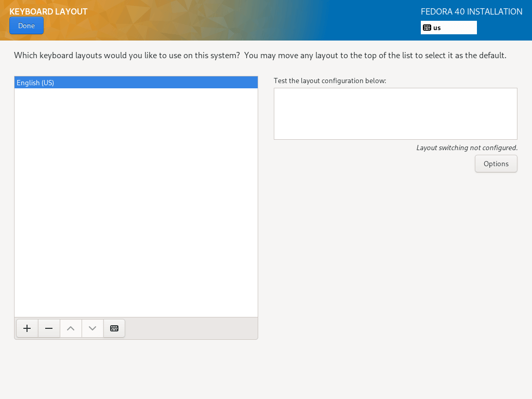Preview the layout with the keyboard icon button
Screen dimensions: 532x399
tap(114, 328)
